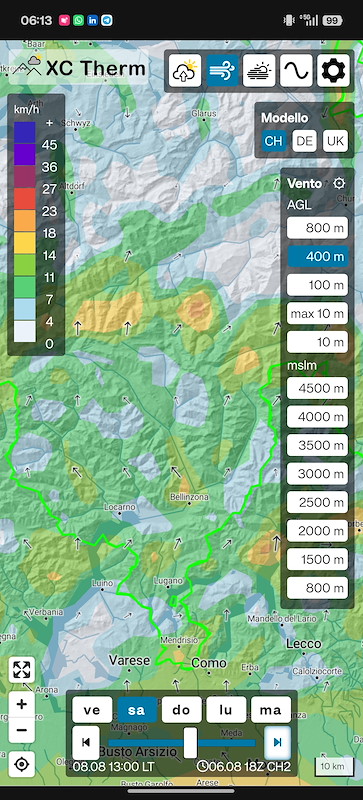Click the Verbania label on map

[46, 611]
